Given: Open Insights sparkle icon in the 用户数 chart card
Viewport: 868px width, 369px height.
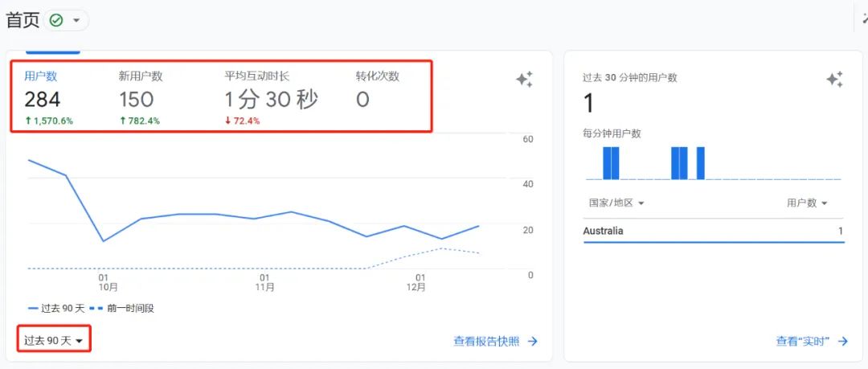Looking at the screenshot, I should coord(524,79).
